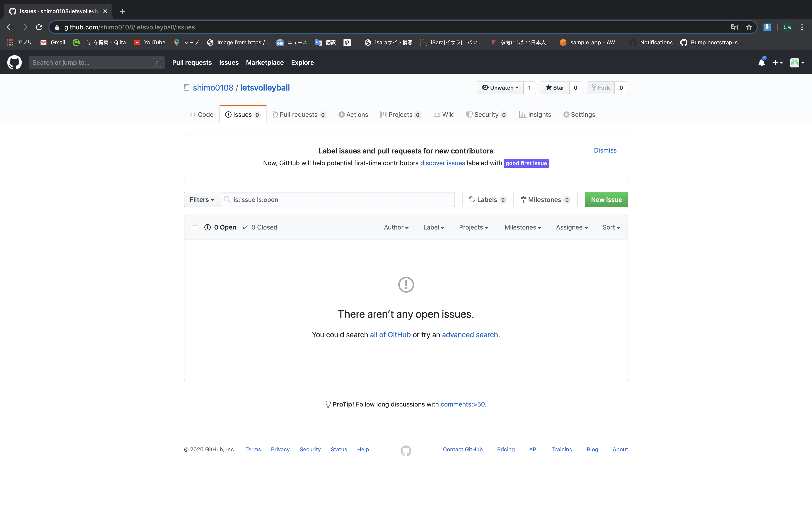Expand the Filters dropdown
The width and height of the screenshot is (812, 507).
pyautogui.click(x=202, y=199)
